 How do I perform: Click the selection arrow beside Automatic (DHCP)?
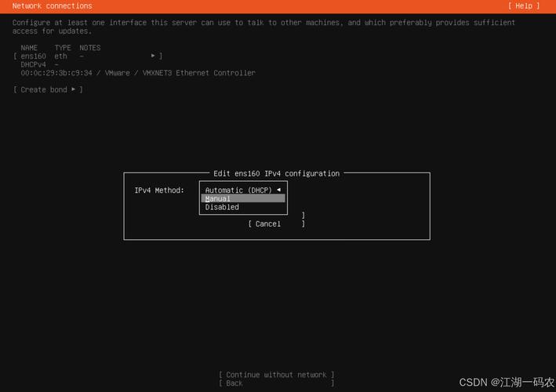click(x=278, y=190)
